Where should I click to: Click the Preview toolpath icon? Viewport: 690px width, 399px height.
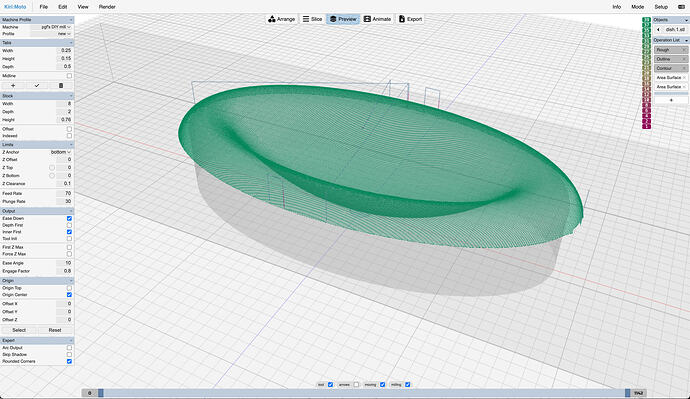tap(333, 19)
